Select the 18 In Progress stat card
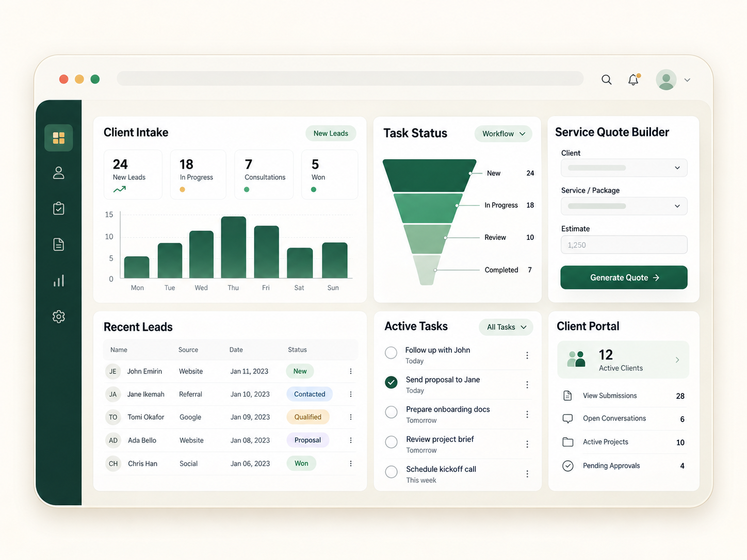The image size is (747, 560). 198,174
